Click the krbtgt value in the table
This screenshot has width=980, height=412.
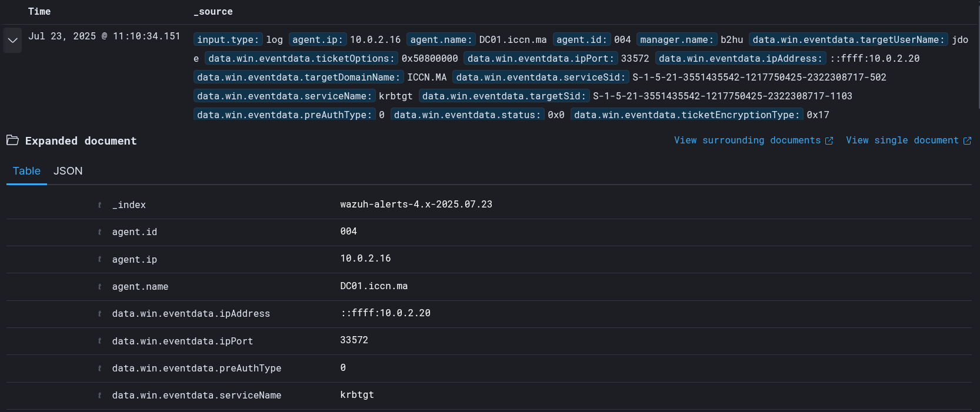click(356, 395)
